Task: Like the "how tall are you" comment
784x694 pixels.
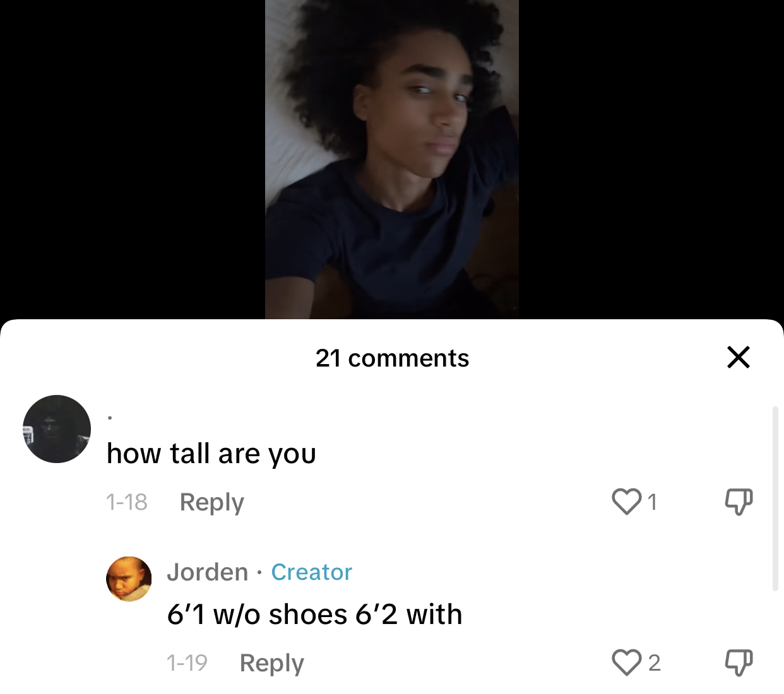Action: pos(626,502)
